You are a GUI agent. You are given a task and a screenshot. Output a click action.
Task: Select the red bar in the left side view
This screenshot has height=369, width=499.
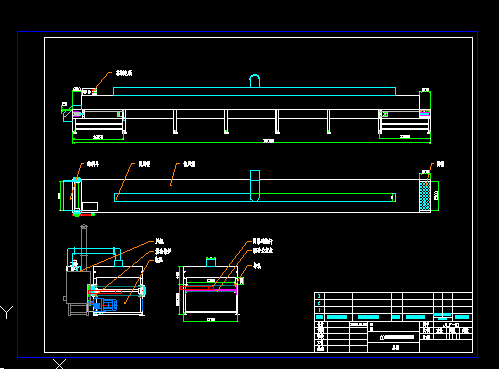[105, 292]
